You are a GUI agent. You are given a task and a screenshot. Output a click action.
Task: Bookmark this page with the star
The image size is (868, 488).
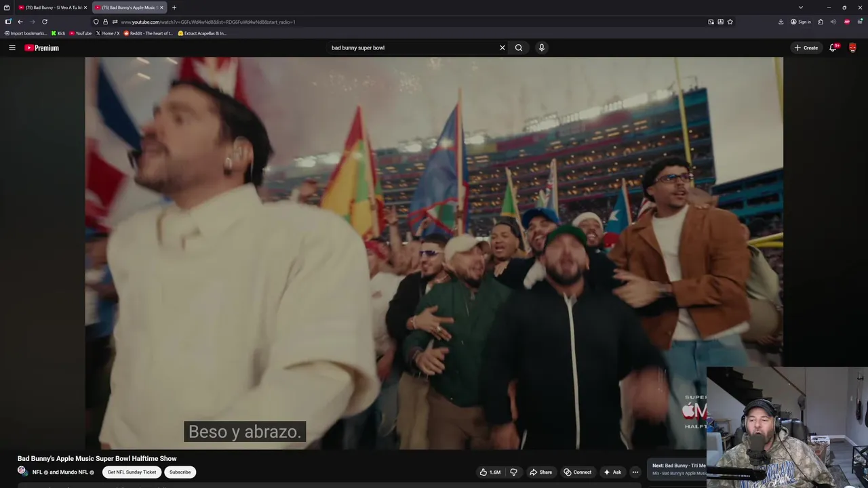pos(730,22)
